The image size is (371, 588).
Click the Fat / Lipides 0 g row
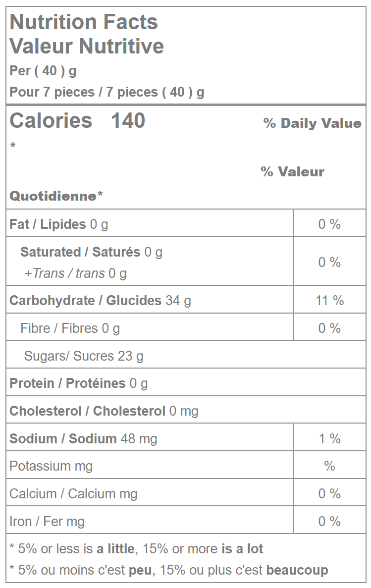click(x=59, y=224)
